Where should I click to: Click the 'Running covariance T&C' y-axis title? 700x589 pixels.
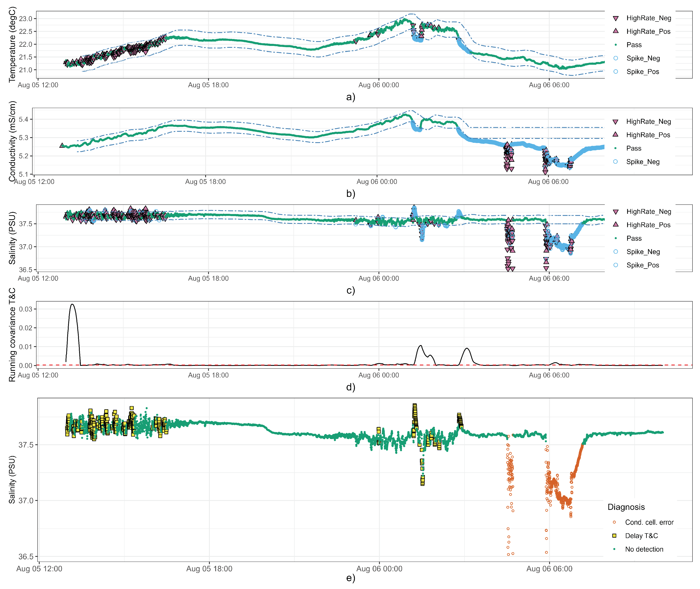pyautogui.click(x=12, y=334)
